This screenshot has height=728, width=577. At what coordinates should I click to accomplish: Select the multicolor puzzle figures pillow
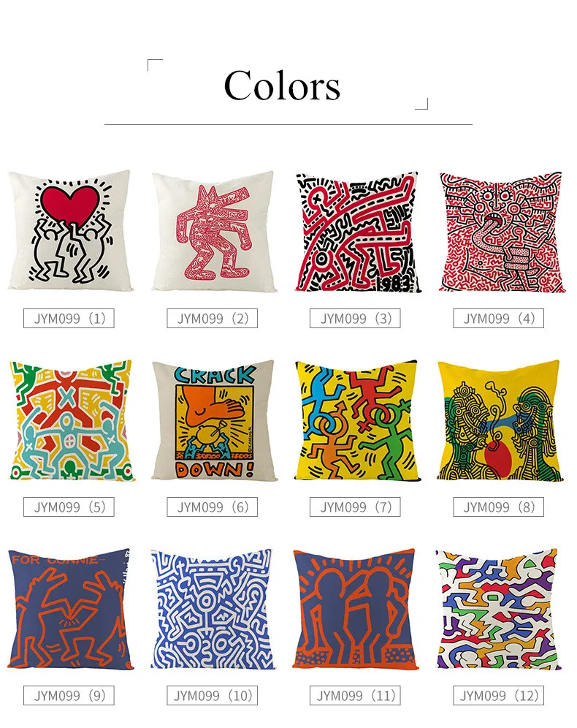(x=498, y=609)
